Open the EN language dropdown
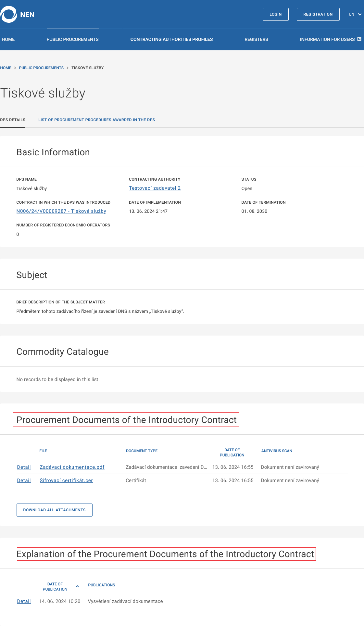The height and width of the screenshot is (626, 364). tap(355, 14)
